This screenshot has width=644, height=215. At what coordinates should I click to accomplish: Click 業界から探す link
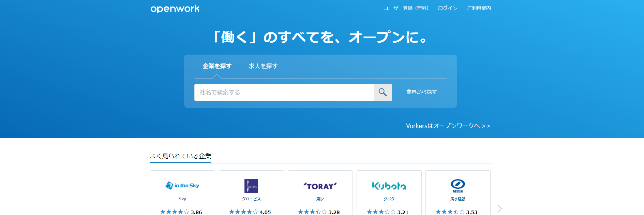(421, 92)
